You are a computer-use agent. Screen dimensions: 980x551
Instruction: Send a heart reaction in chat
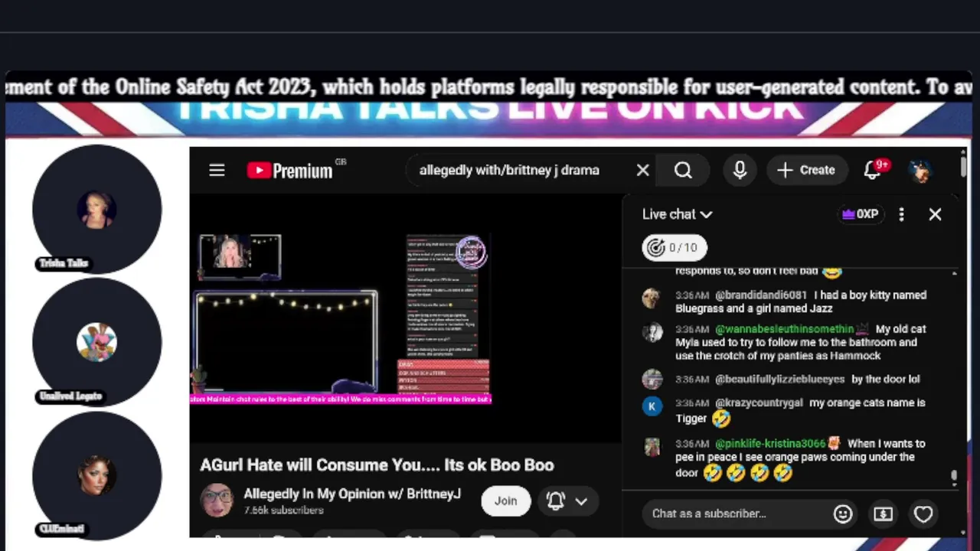click(x=923, y=514)
